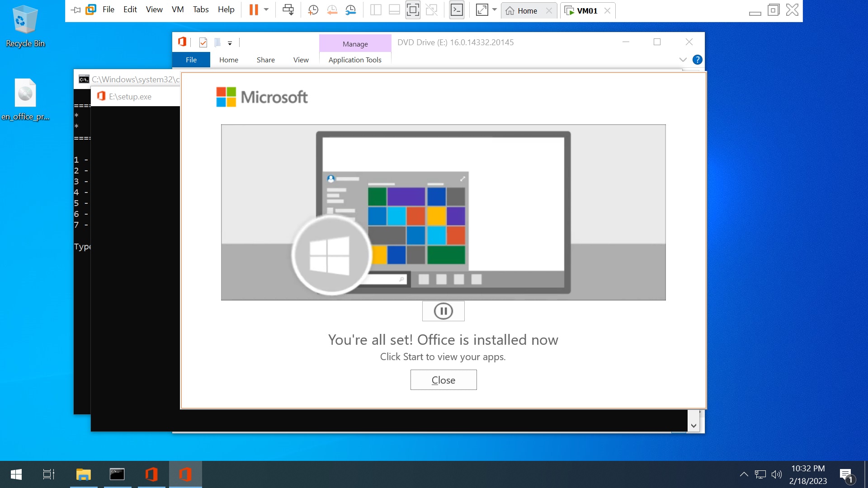868x488 pixels.
Task: Close the VM01 tab
Action: point(607,11)
